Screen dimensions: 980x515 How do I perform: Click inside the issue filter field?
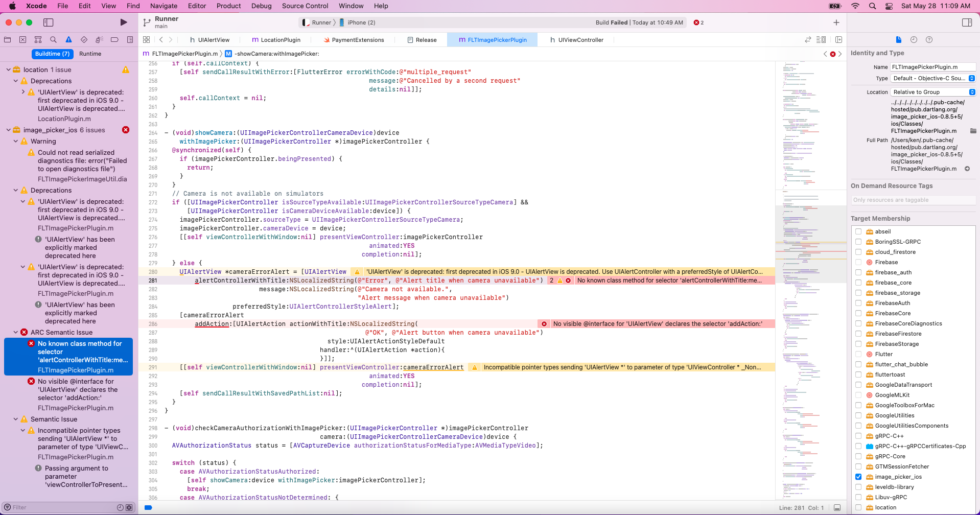point(51,507)
